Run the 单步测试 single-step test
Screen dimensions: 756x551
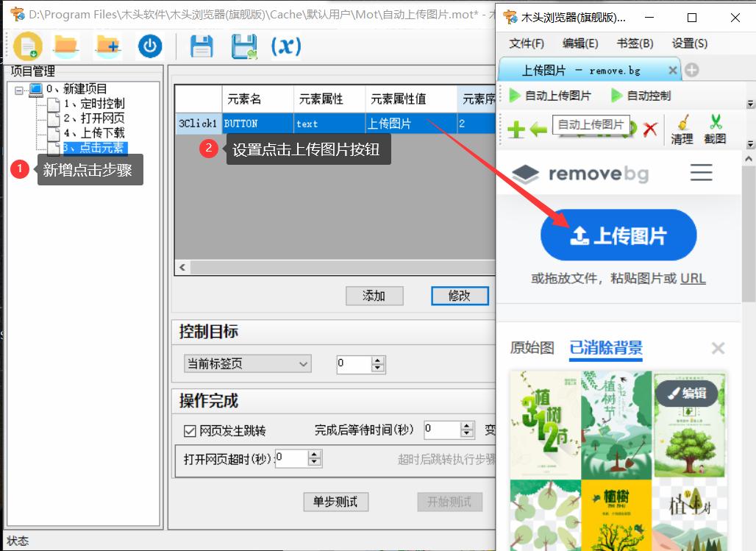pyautogui.click(x=335, y=502)
